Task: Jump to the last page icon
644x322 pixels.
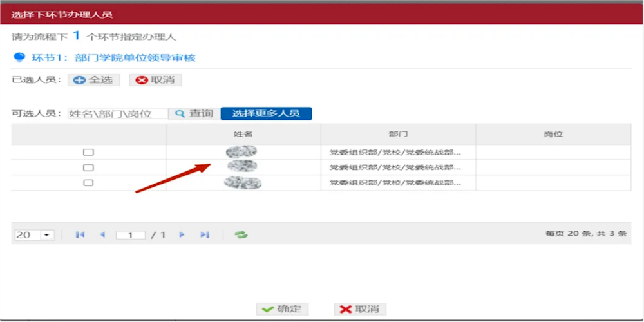Action: coord(205,234)
